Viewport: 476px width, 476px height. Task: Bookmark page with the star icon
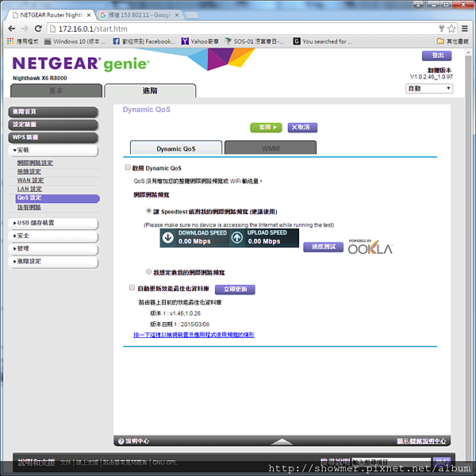(x=451, y=29)
